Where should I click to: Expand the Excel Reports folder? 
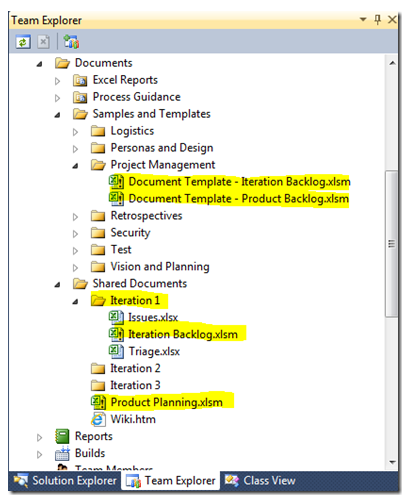57,81
